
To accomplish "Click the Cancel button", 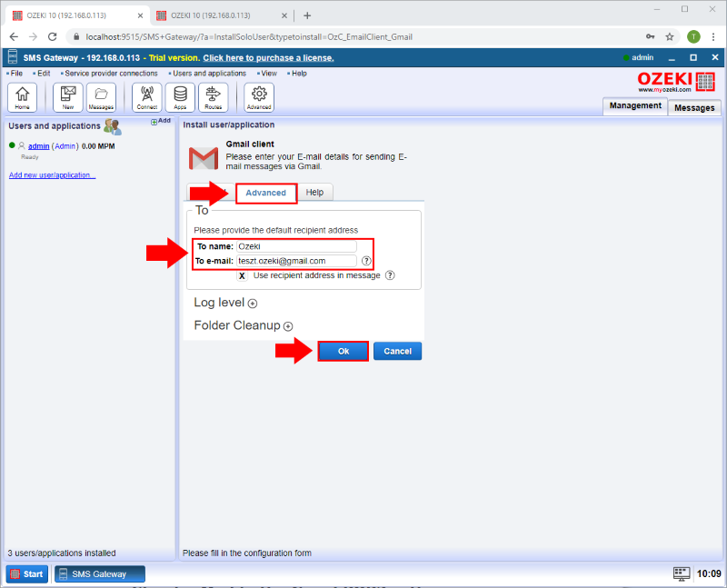I will click(397, 351).
